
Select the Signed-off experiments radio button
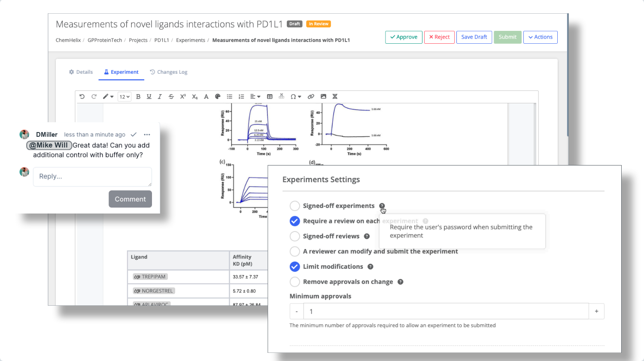(x=295, y=206)
